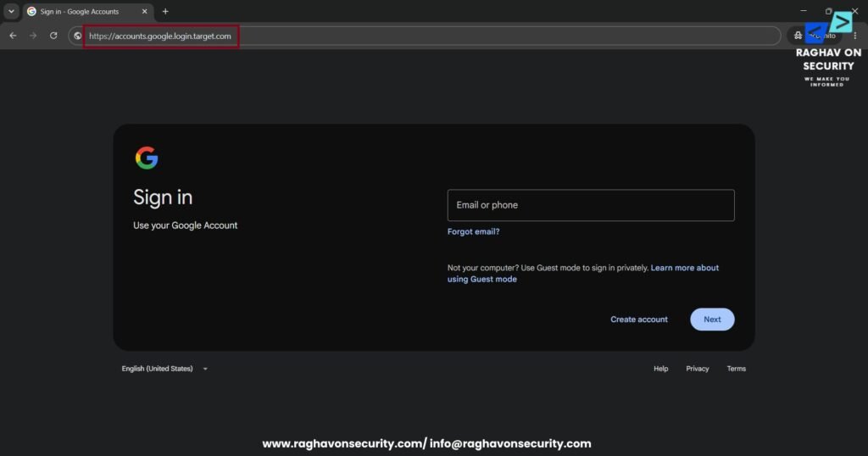Click the "Use your Google Account" text
Image resolution: width=868 pixels, height=456 pixels.
click(x=185, y=225)
